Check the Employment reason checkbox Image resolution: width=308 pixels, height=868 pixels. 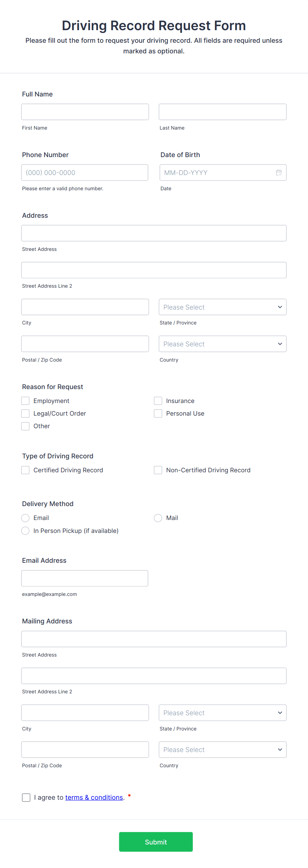(26, 401)
